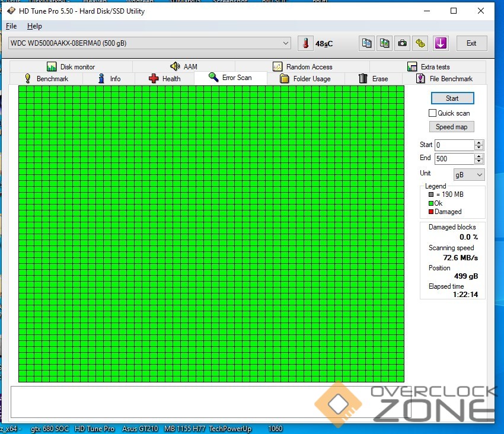The width and height of the screenshot is (504, 434).
Task: Open the Disk monitor tab
Action: pyautogui.click(x=71, y=66)
